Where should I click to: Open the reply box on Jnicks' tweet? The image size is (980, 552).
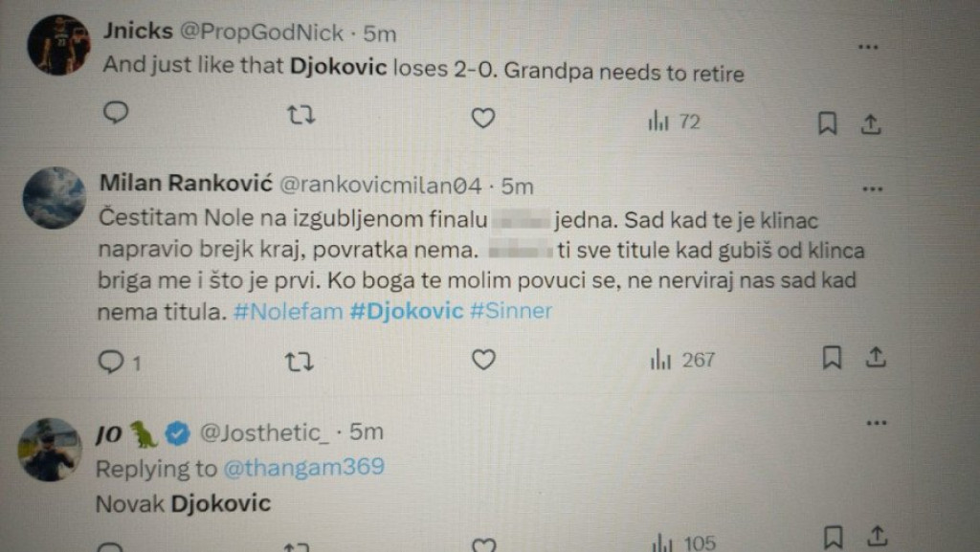(116, 114)
